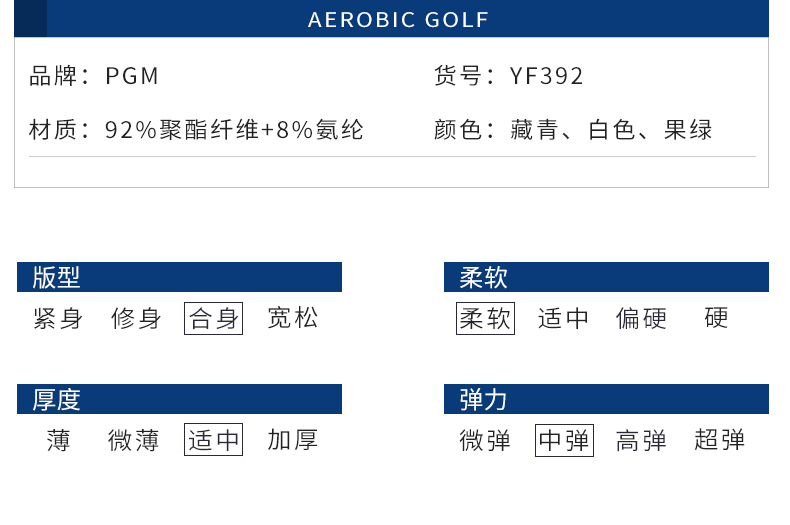Choose the 偏硬 softness option
The image size is (790, 525).
coord(641,318)
